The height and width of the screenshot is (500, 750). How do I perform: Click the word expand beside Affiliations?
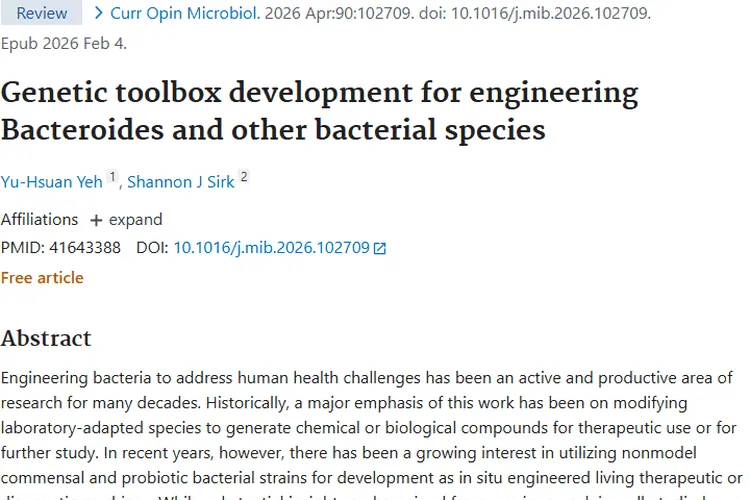(136, 220)
